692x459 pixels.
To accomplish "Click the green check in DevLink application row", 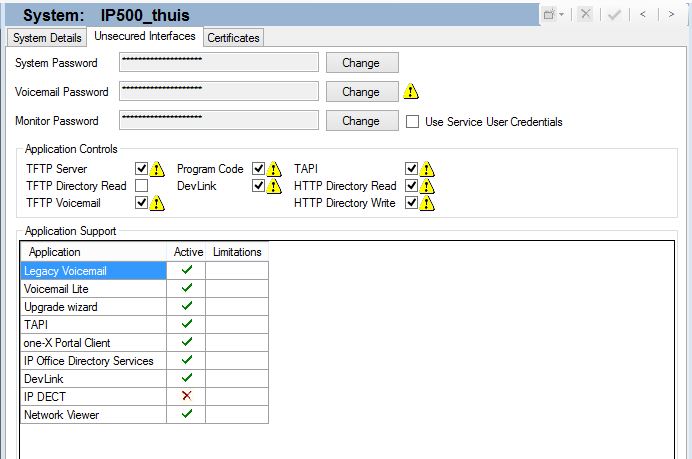I will click(x=187, y=378).
